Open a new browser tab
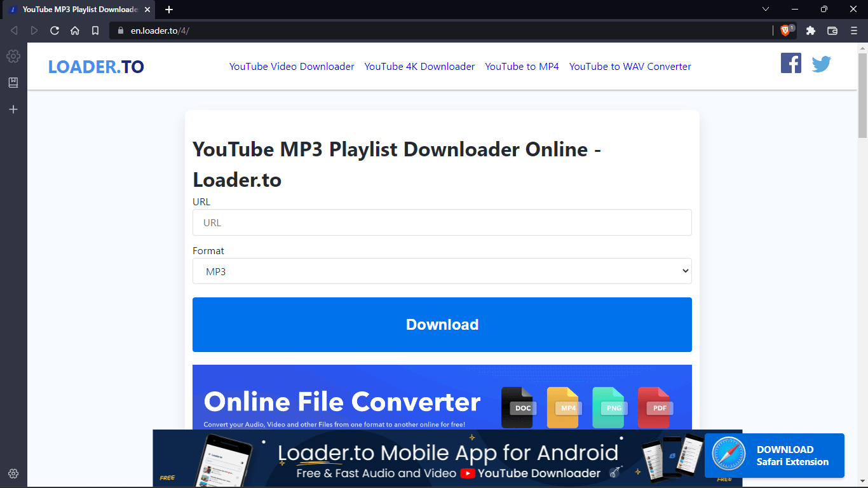 tap(168, 10)
